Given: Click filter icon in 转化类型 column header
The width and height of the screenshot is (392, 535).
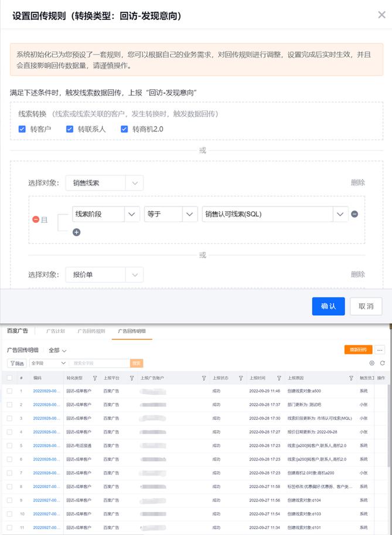Looking at the screenshot, I should tap(95, 378).
